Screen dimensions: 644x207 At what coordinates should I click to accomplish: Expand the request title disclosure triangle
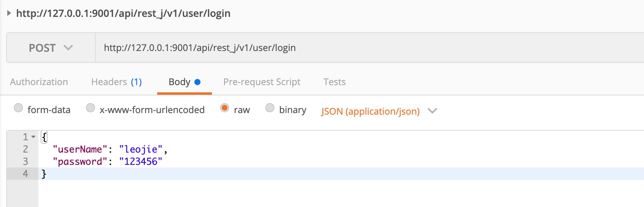9,13
